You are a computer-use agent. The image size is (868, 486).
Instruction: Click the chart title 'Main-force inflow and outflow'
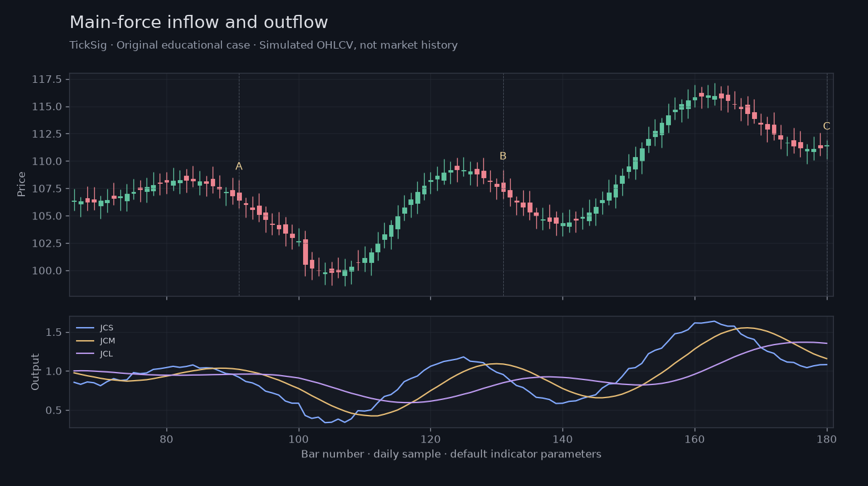[198, 22]
